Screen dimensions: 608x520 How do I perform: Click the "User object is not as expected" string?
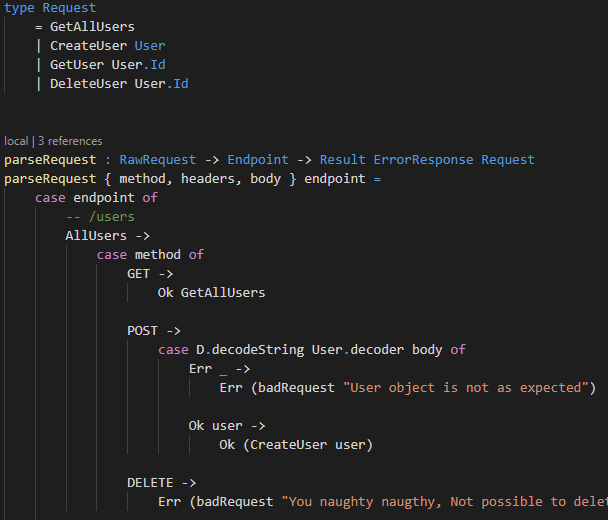pyautogui.click(x=465, y=388)
